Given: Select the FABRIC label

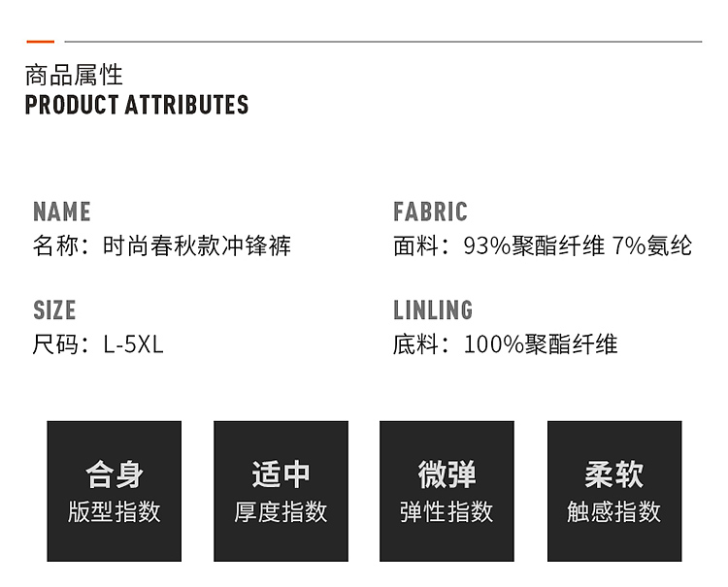Looking at the screenshot, I should [430, 212].
